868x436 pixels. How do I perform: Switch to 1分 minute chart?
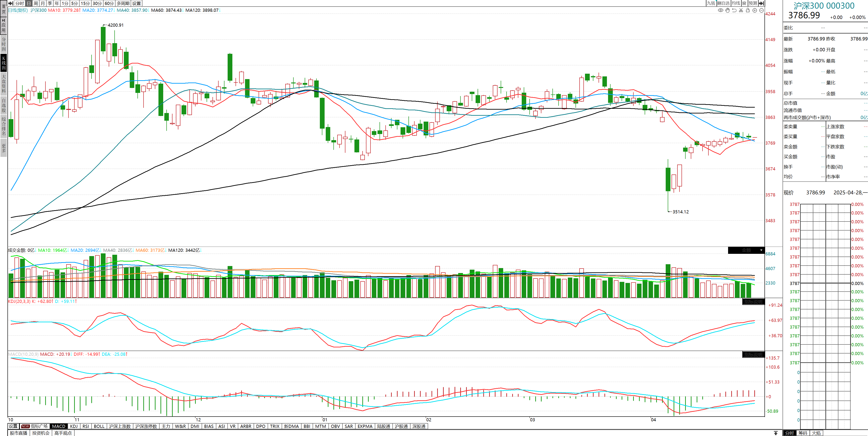point(65,3)
